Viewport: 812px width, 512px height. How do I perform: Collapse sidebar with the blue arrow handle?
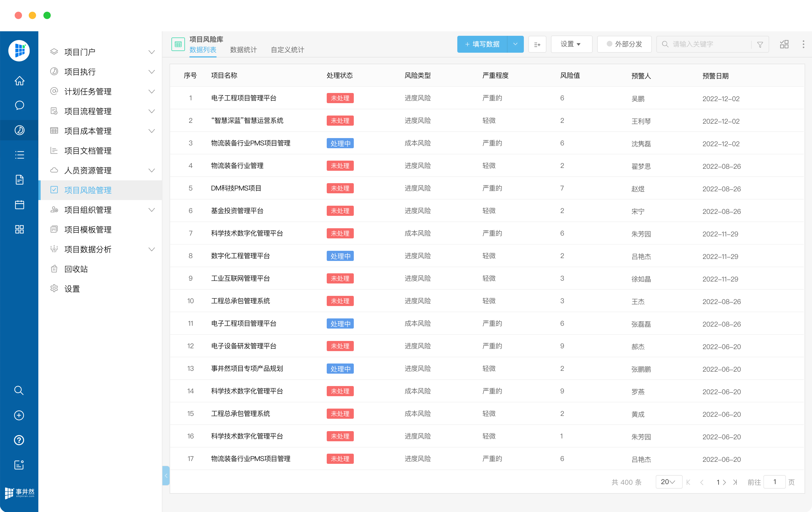click(166, 476)
